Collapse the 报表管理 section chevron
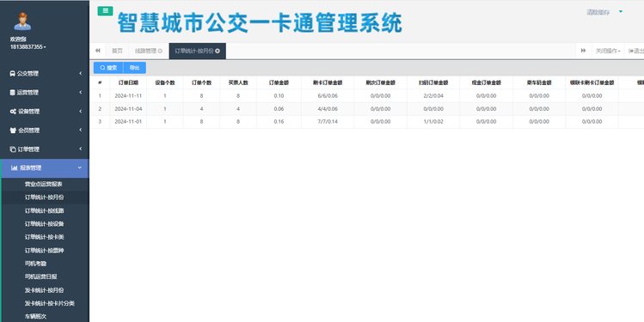 [80, 167]
